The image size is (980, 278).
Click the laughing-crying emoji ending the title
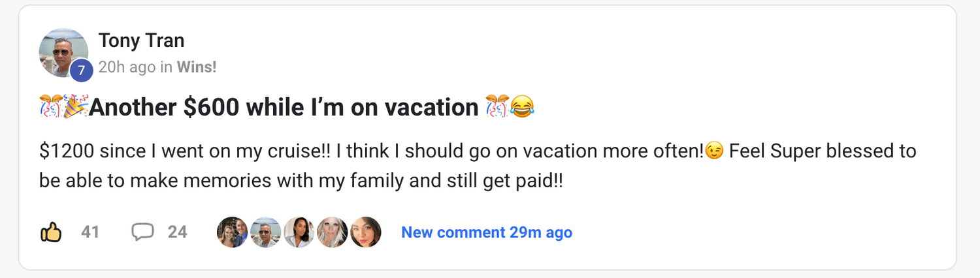pos(521,106)
